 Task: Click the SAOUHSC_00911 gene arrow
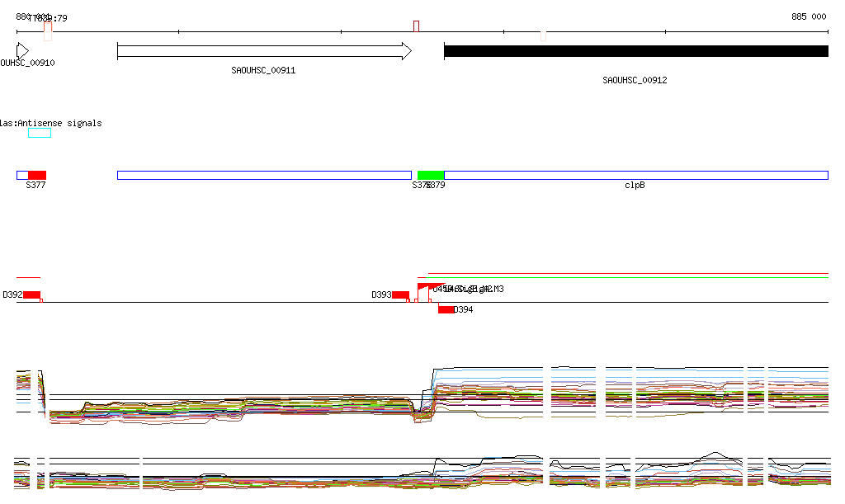pos(264,51)
